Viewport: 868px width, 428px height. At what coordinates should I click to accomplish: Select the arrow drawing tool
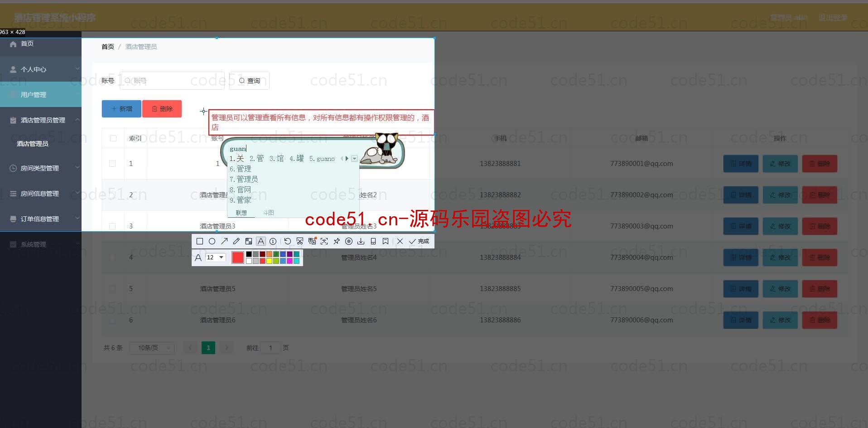(224, 241)
